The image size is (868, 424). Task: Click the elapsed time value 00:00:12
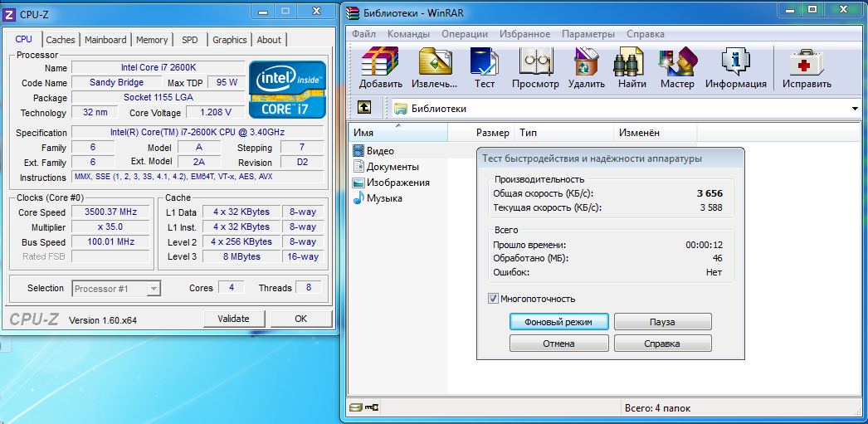click(x=705, y=245)
